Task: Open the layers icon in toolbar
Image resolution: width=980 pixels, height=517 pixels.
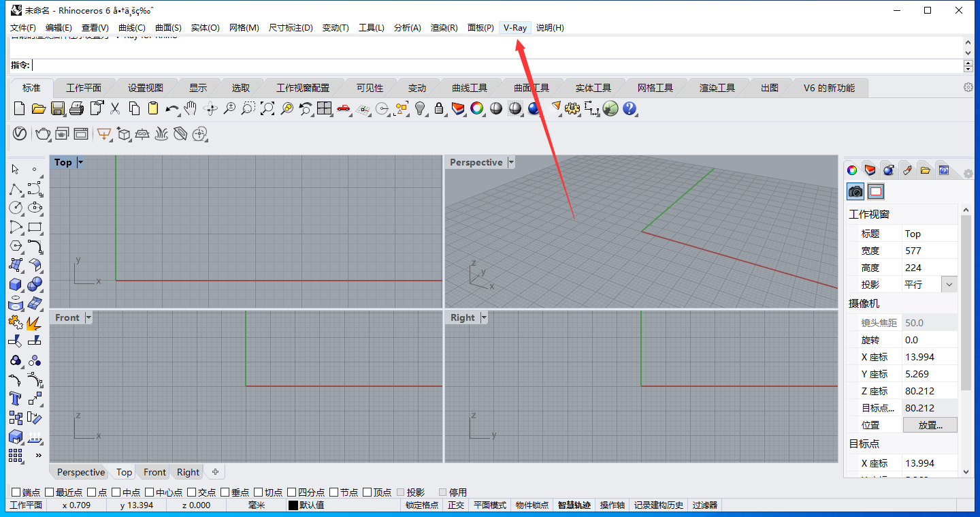Action: click(458, 108)
